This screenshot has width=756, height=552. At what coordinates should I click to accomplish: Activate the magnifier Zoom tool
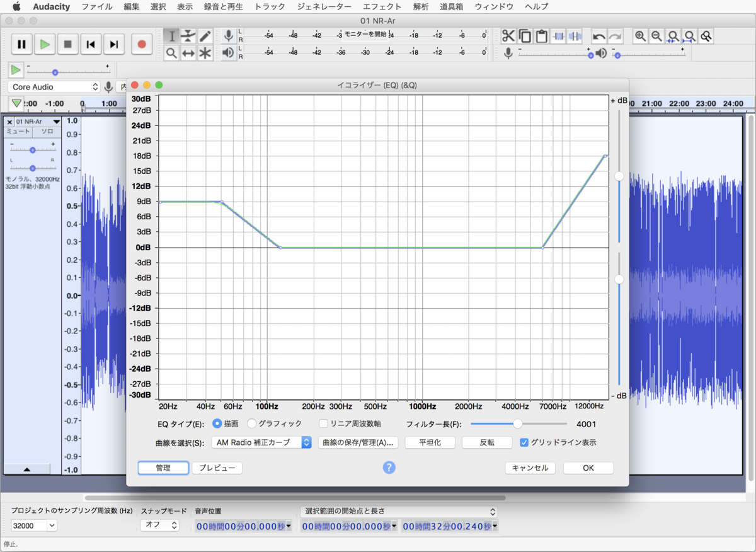[x=171, y=54]
